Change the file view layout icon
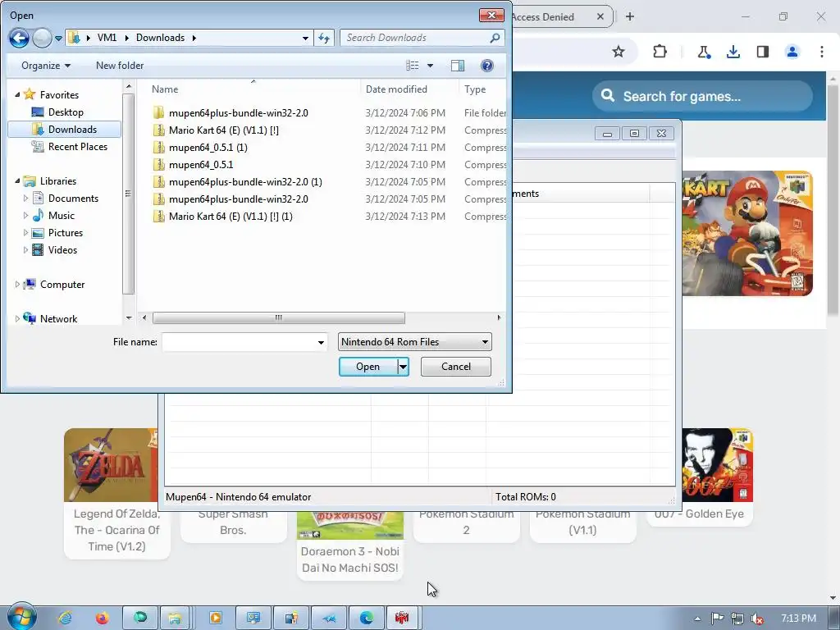The height and width of the screenshot is (630, 840). (413, 66)
